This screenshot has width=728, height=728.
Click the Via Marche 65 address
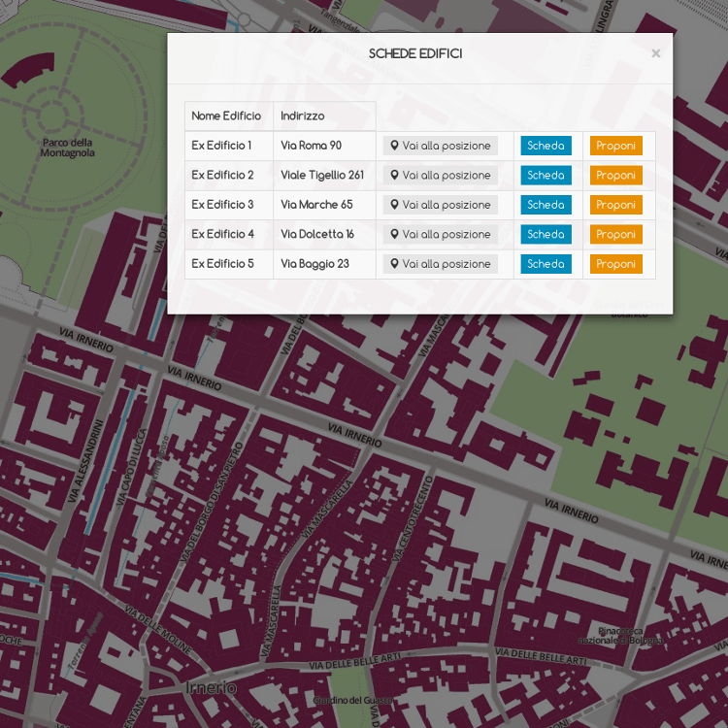click(x=316, y=205)
